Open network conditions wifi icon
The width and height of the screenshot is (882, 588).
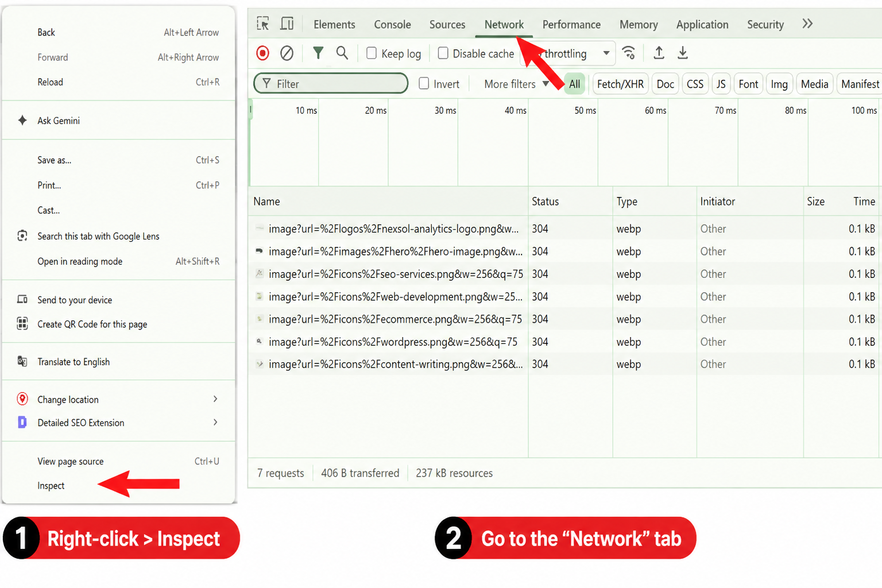629,53
